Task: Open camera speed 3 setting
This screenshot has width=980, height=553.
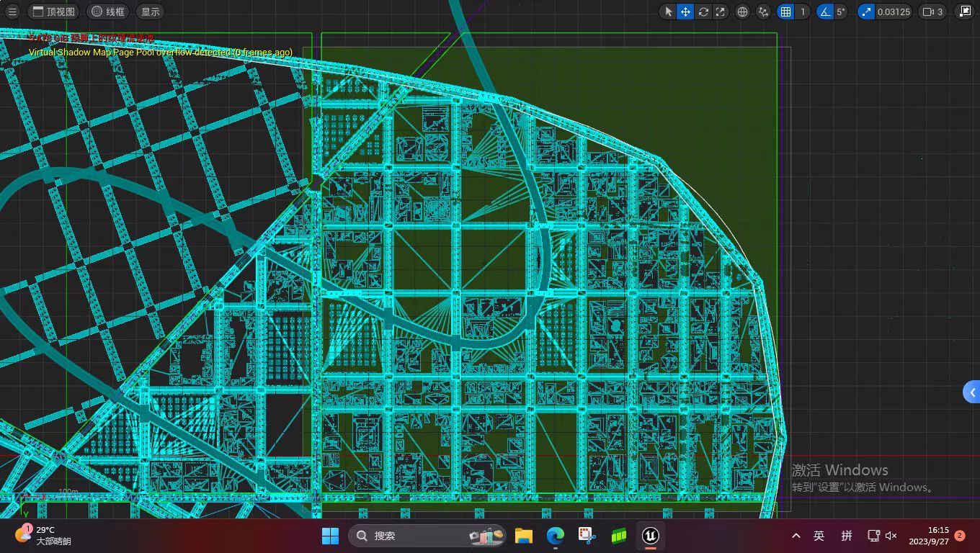Action: coord(932,12)
